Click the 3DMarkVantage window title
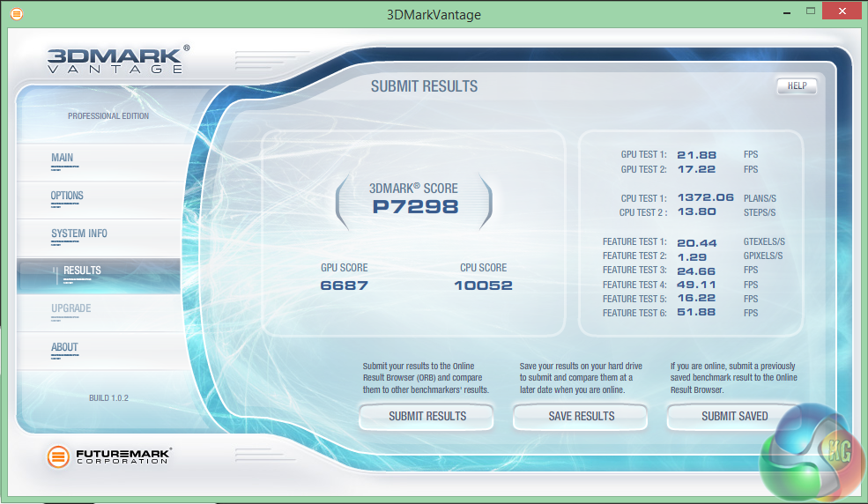Image resolution: width=868 pixels, height=504 pixels. [434, 14]
